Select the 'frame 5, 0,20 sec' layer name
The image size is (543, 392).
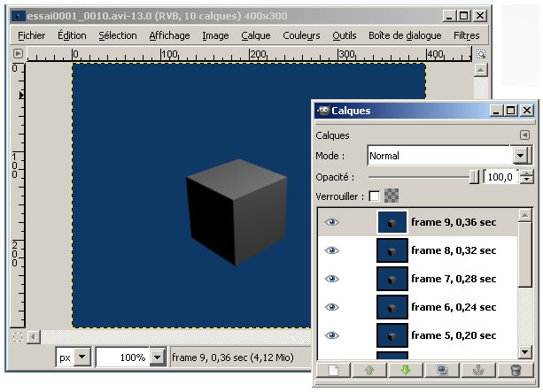click(x=454, y=335)
